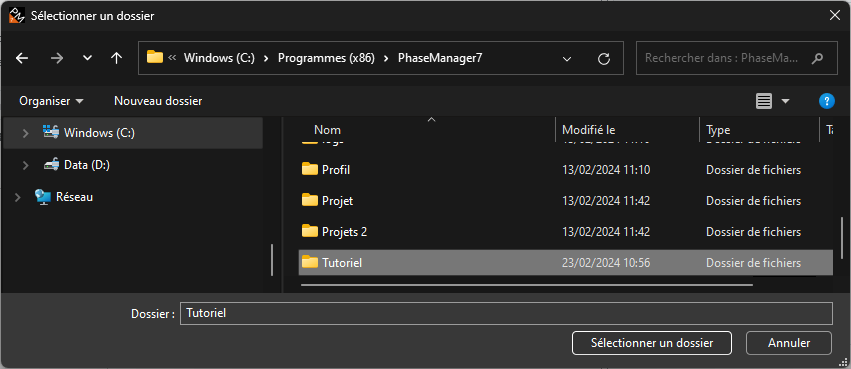851x369 pixels.
Task: Sort files by Modifié le column
Action: tap(588, 130)
